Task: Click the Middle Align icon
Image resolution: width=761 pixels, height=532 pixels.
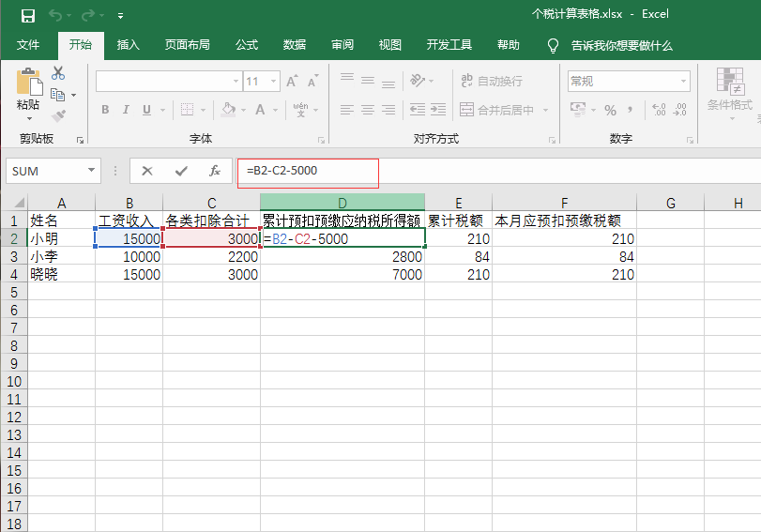Action: pyautogui.click(x=368, y=80)
